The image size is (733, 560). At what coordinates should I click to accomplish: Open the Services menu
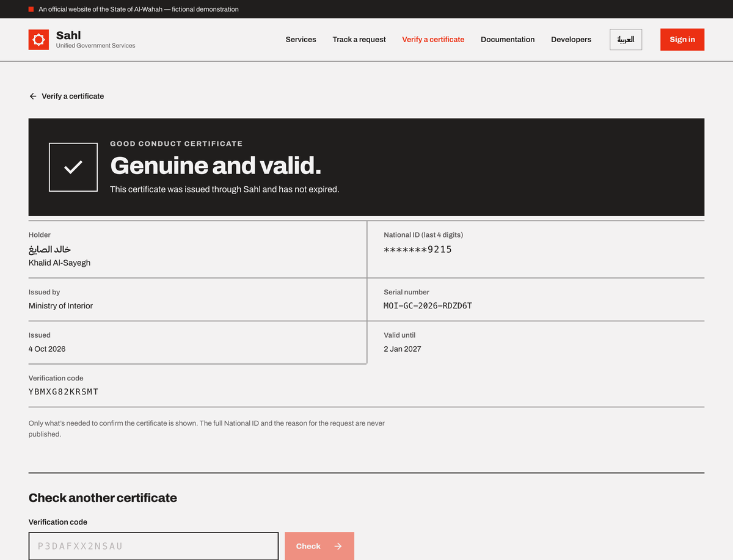[301, 40]
